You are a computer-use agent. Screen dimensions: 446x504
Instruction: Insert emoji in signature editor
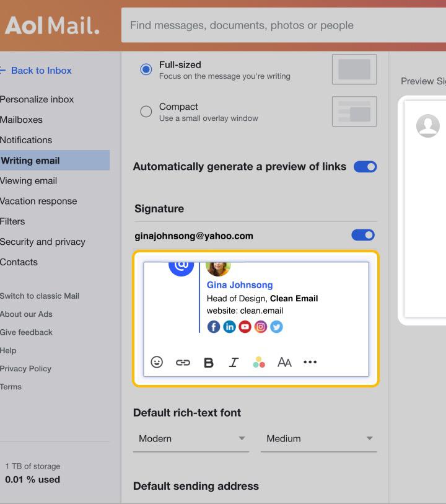point(157,362)
